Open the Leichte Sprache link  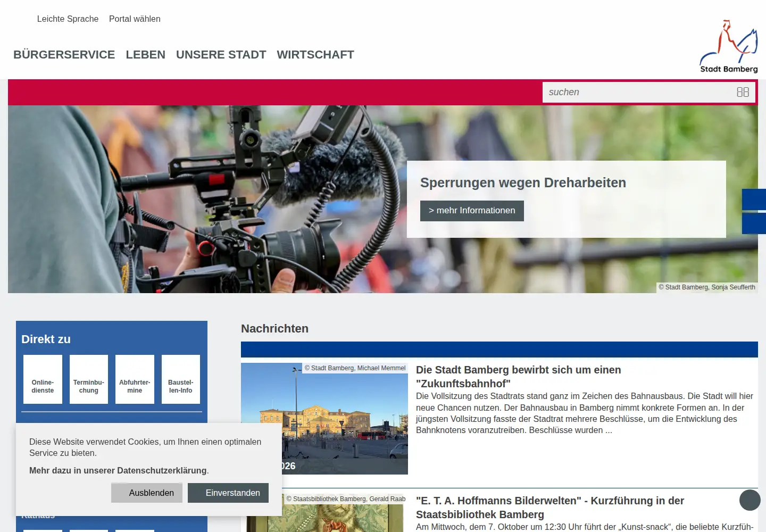68,19
